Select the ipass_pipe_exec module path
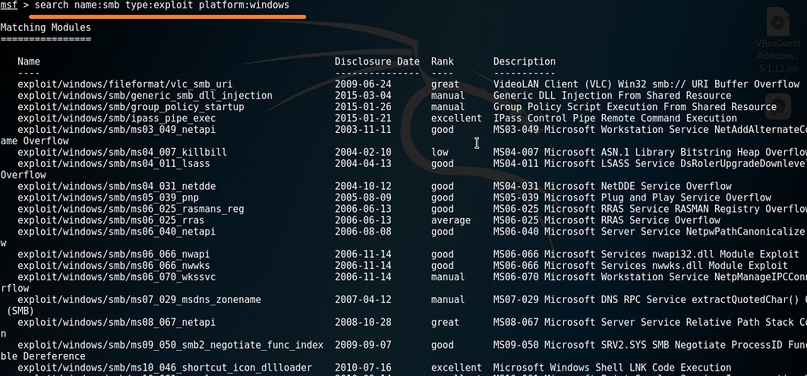 point(116,118)
